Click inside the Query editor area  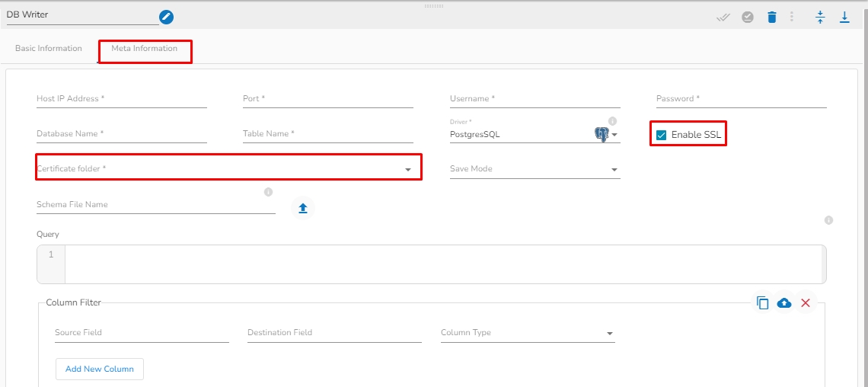click(x=442, y=264)
